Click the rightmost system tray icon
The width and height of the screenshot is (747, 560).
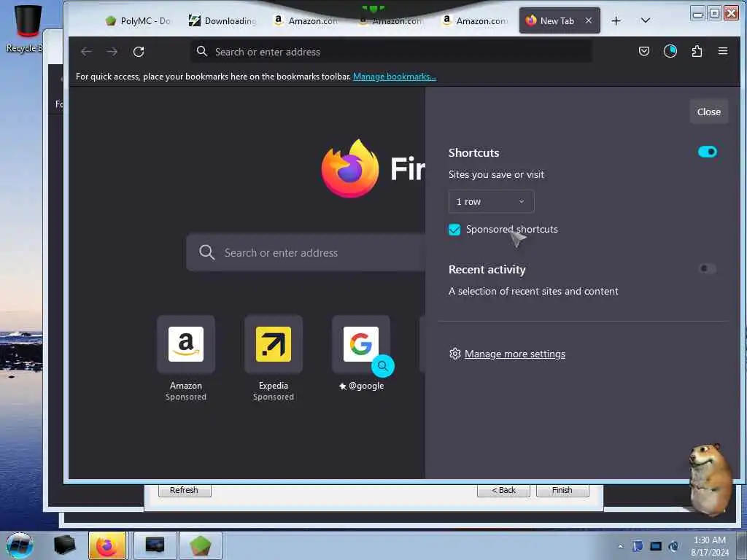(x=673, y=546)
